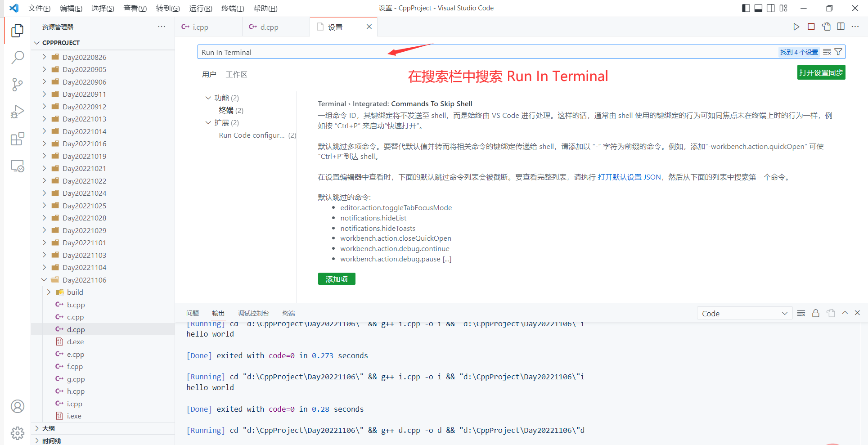
Task: Open the Remote Explorer view
Action: pyautogui.click(x=17, y=166)
